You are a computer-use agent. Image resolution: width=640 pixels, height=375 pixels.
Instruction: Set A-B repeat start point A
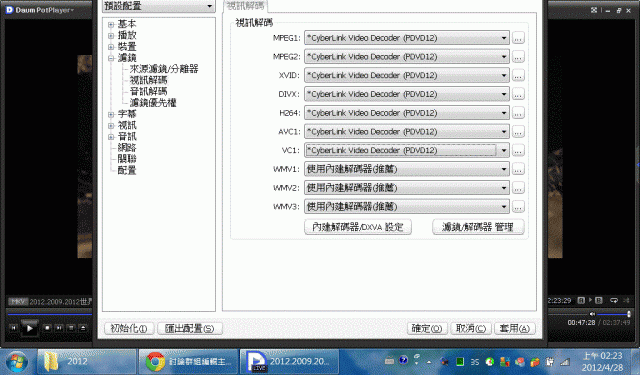click(x=581, y=300)
